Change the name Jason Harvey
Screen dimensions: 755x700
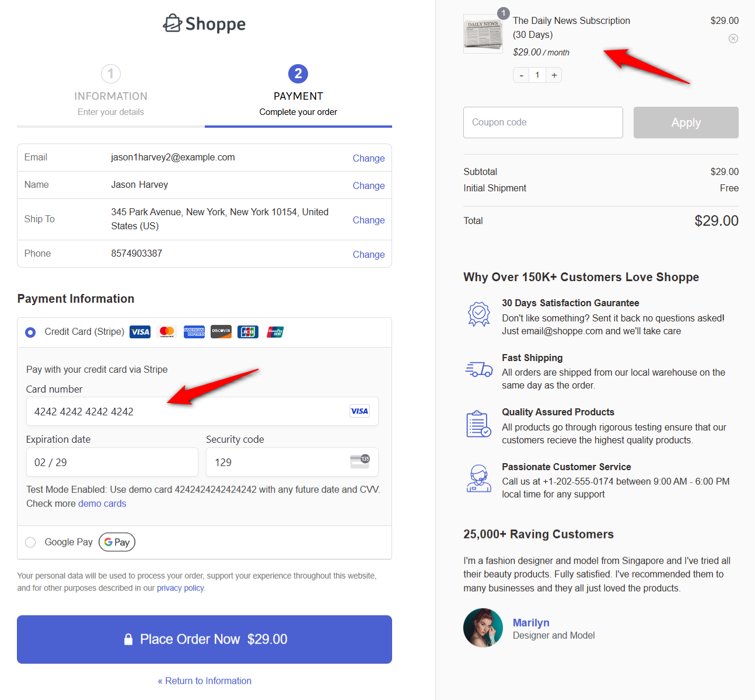point(369,185)
